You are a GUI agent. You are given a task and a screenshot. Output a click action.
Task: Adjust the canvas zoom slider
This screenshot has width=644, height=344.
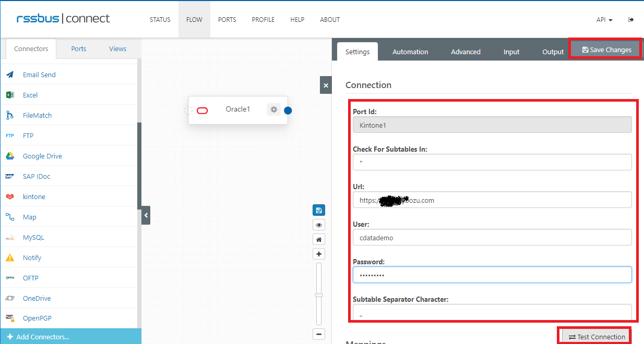[x=319, y=294]
